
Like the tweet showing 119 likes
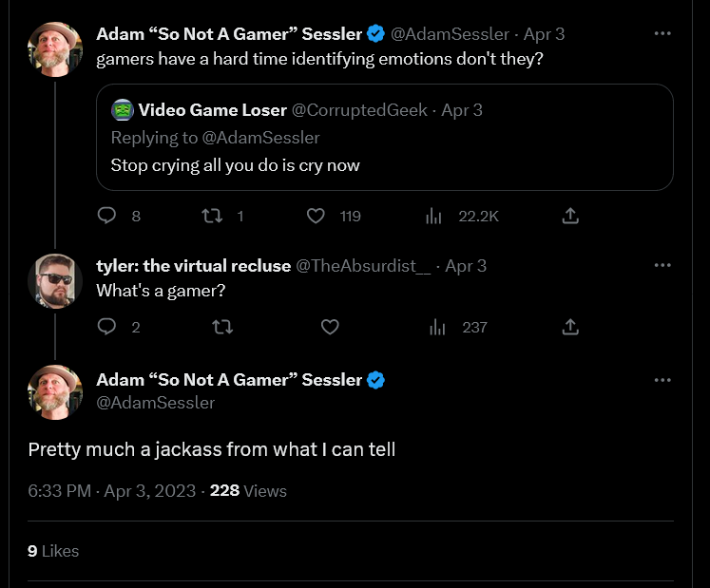pyautogui.click(x=316, y=216)
